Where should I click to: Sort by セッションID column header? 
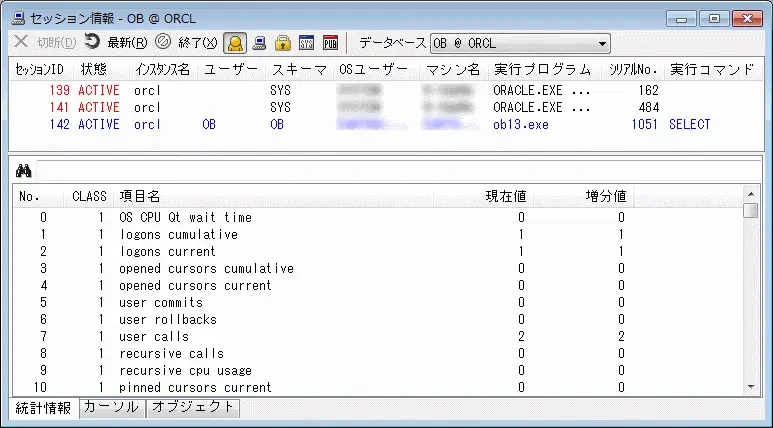click(x=39, y=69)
